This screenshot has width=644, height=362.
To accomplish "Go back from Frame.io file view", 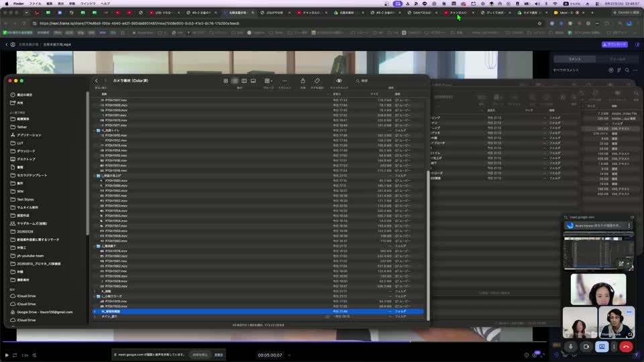I will [x=6, y=44].
